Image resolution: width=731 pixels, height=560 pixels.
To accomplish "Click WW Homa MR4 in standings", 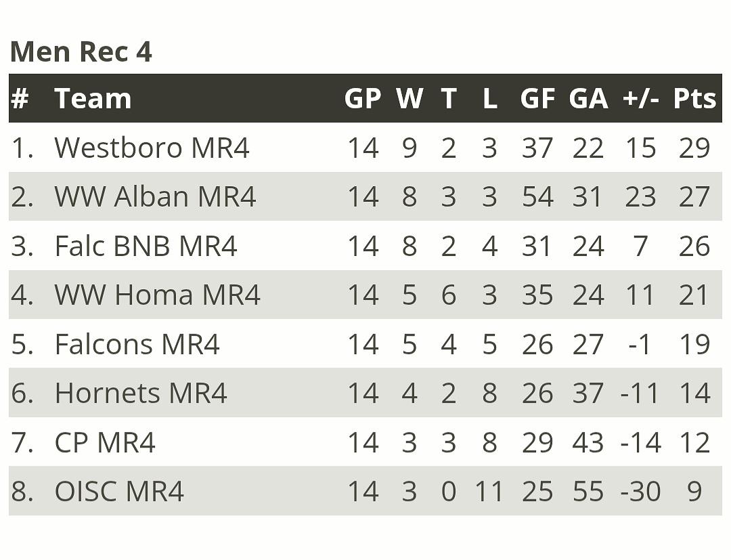I will (x=157, y=295).
